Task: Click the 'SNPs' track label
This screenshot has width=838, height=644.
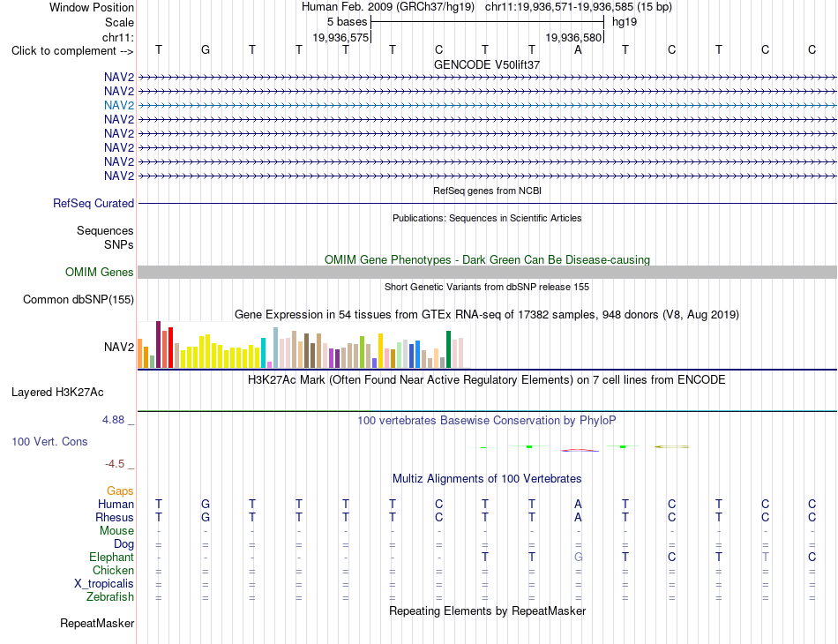Action: tap(119, 244)
